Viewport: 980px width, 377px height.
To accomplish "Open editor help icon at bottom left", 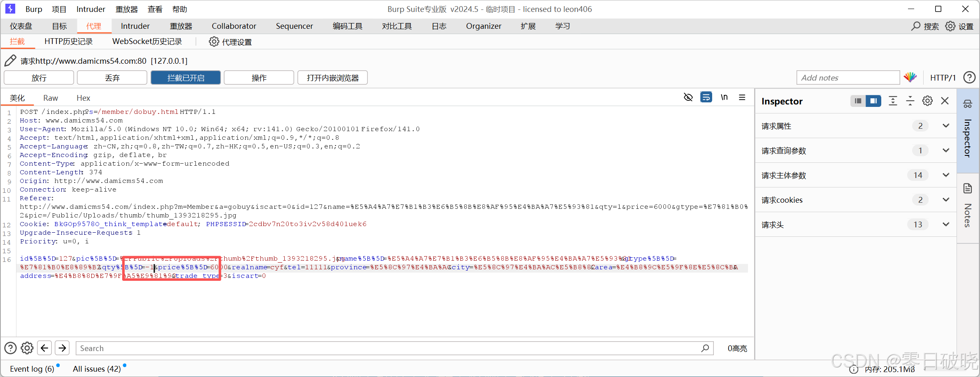I will coord(10,348).
